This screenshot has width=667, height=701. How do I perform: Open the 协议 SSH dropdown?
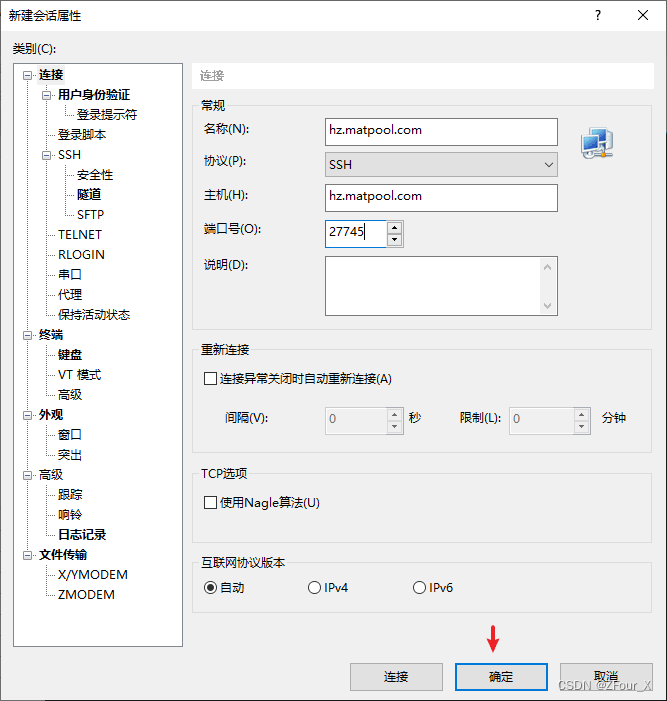[441, 165]
